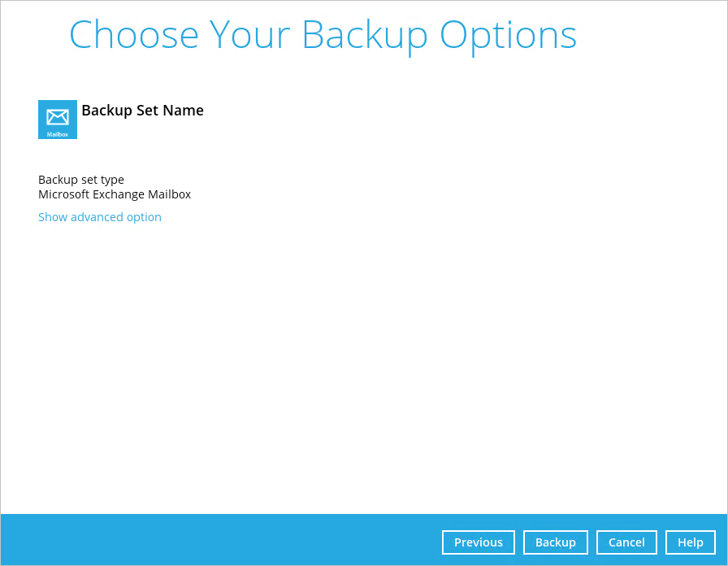
Task: Cancel the backup options dialog
Action: coord(626,542)
